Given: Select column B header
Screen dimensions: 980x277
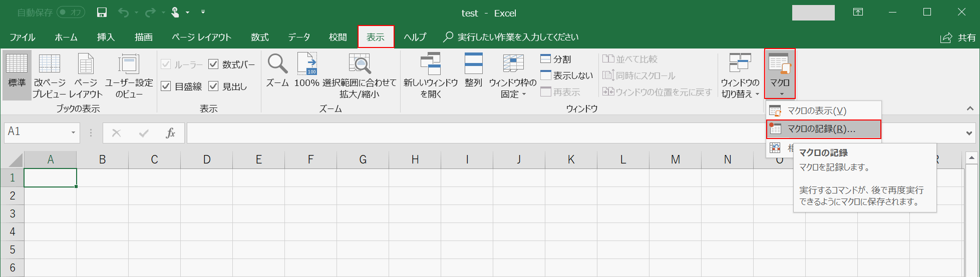Looking at the screenshot, I should [x=103, y=159].
